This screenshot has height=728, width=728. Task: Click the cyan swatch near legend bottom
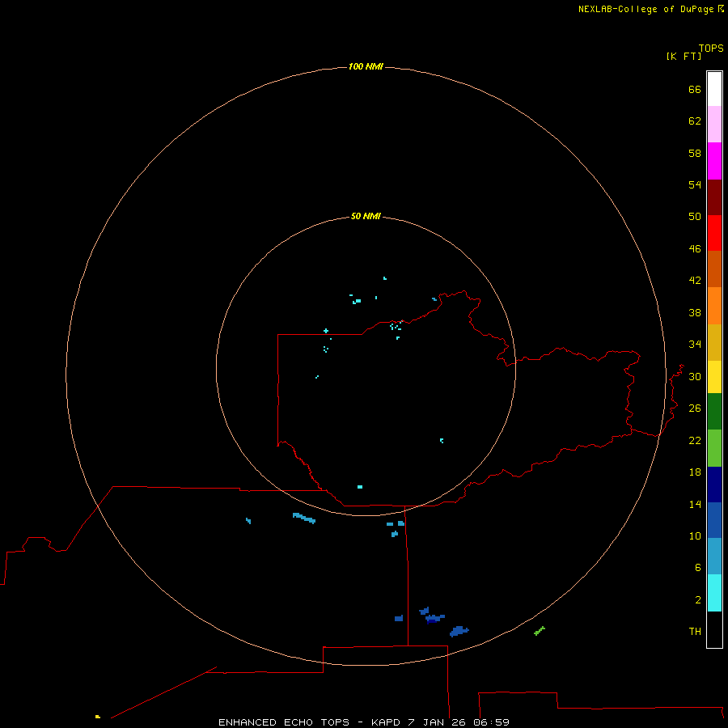714,592
